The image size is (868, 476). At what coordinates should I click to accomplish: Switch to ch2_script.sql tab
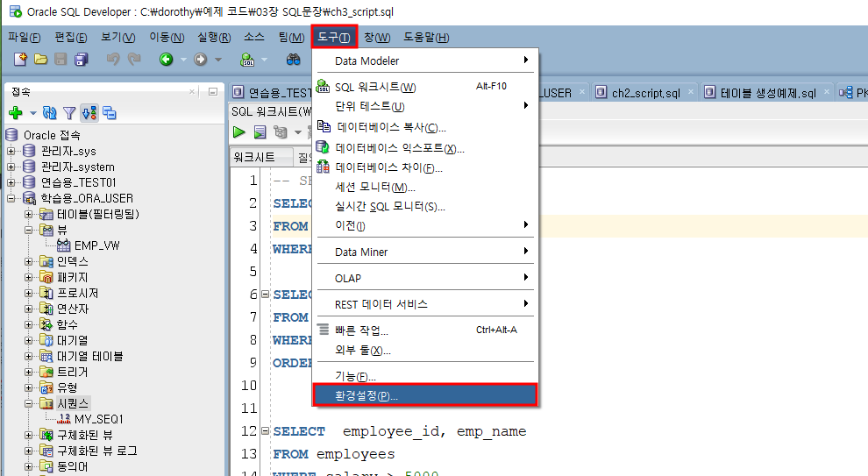(x=645, y=93)
